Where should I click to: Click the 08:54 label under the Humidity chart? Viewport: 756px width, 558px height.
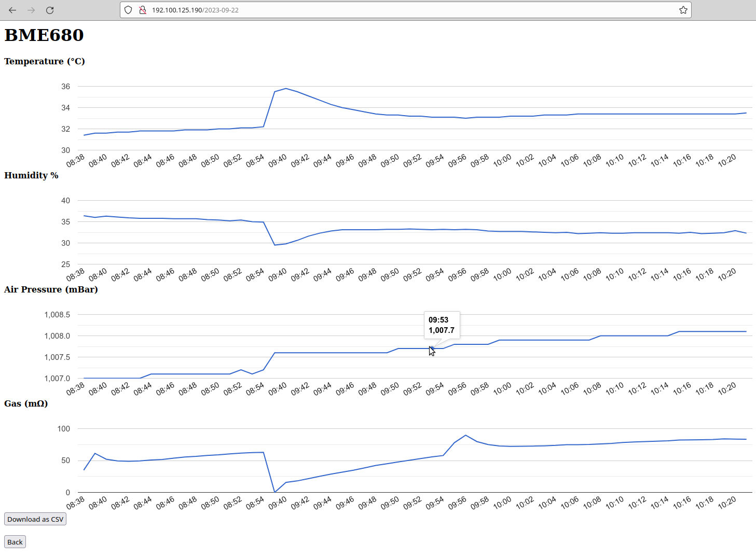(255, 275)
